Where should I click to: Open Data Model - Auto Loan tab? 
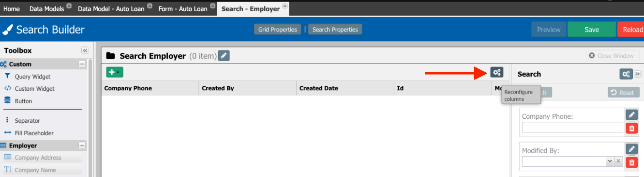tap(111, 9)
